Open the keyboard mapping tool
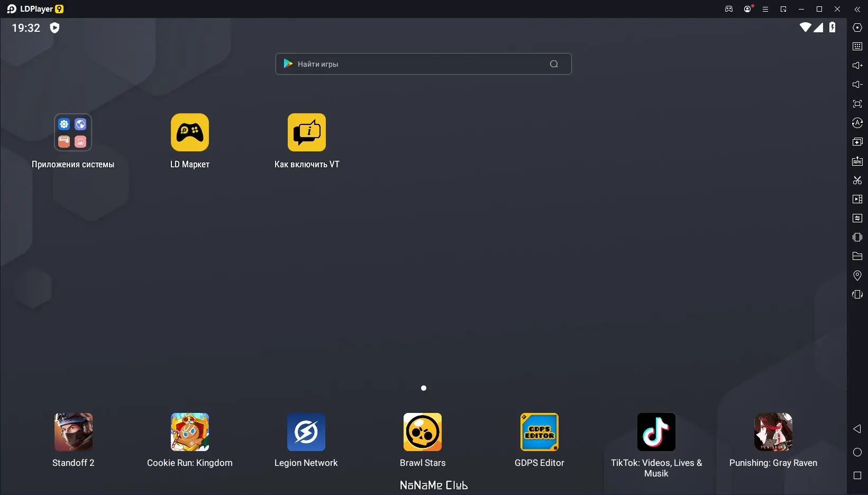 coord(857,47)
